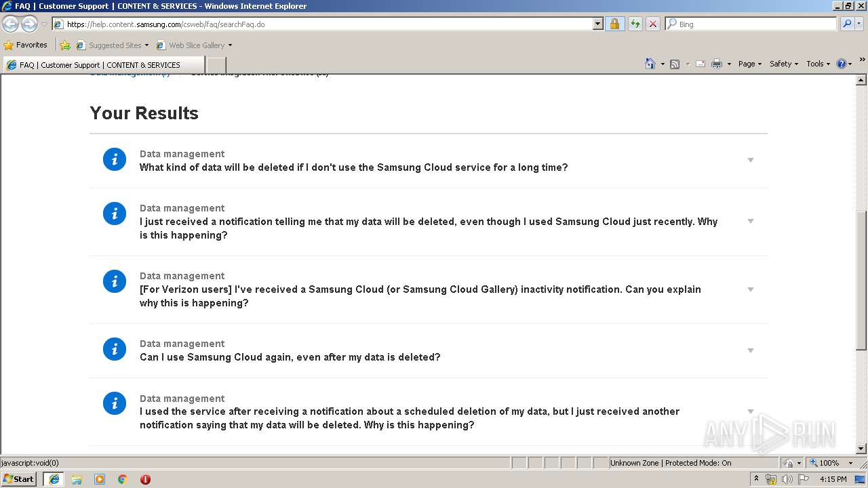Screen dimensions: 868x488
Task: Stop loading with the red X icon
Action: (x=652, y=24)
